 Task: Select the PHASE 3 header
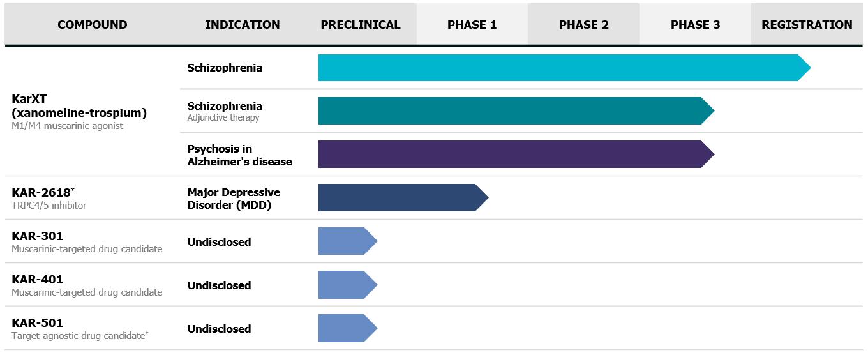point(696,25)
